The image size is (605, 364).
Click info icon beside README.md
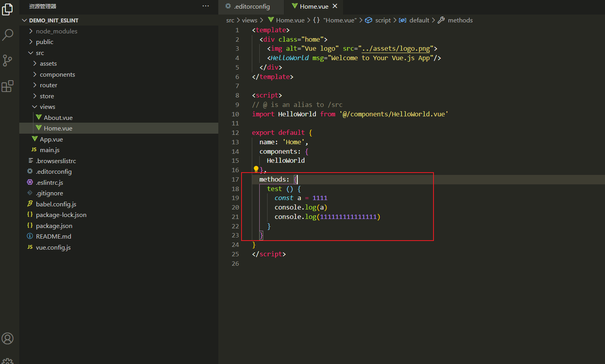(30, 236)
